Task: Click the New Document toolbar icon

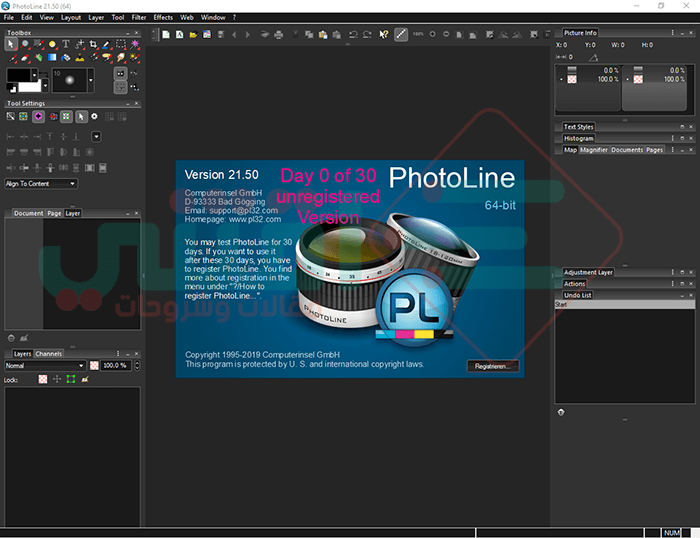Action: tap(166, 34)
